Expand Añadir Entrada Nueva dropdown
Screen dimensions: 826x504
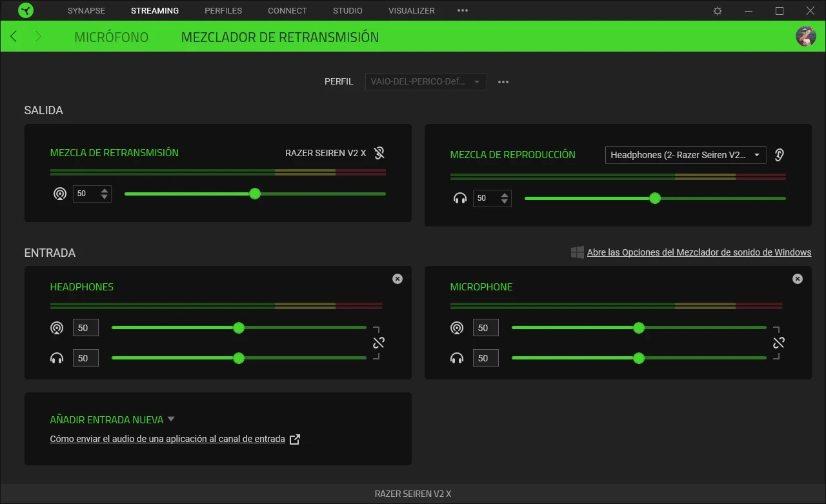tap(171, 419)
